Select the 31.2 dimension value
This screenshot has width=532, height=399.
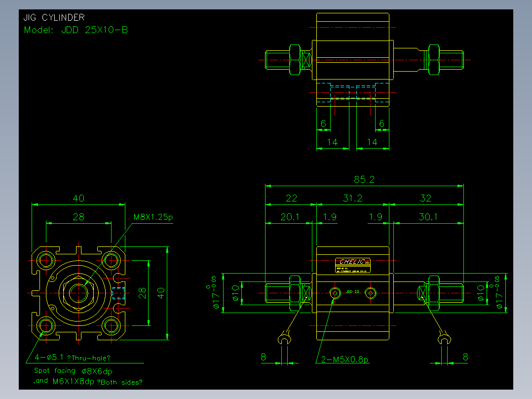coord(352,198)
